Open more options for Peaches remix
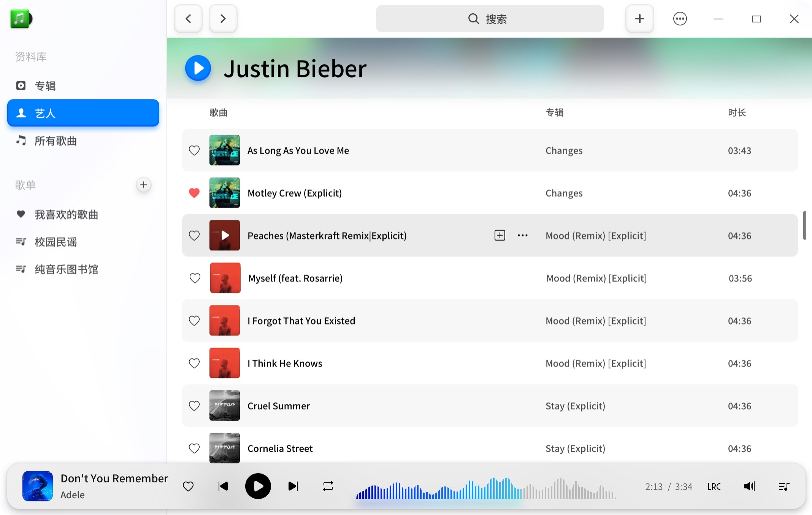The width and height of the screenshot is (812, 515). tap(522, 235)
